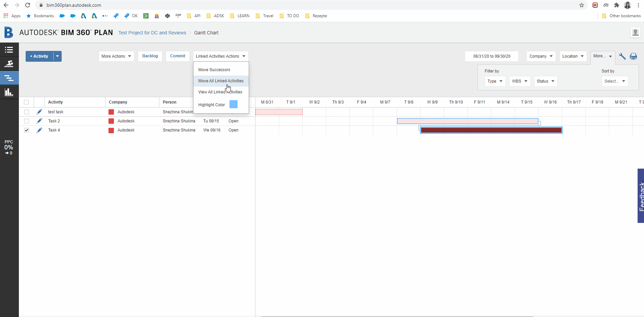
Task: Open the TO DO bookmarks folder
Action: click(x=289, y=16)
